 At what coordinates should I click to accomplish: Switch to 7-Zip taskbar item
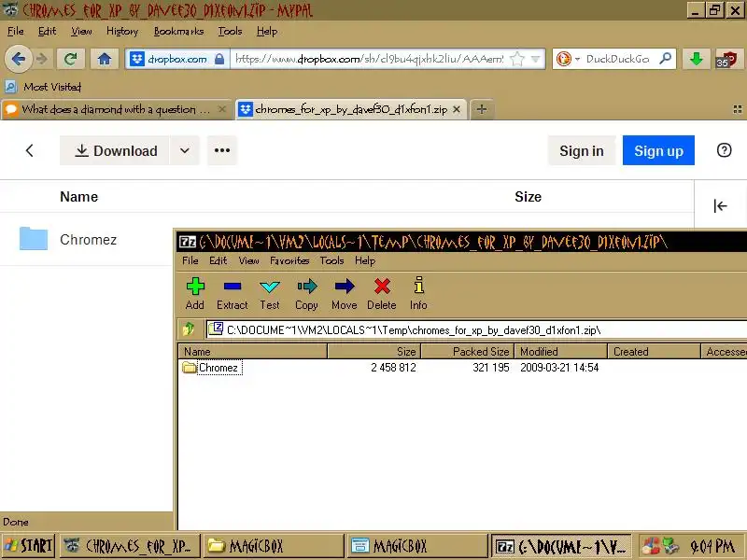pos(561,546)
